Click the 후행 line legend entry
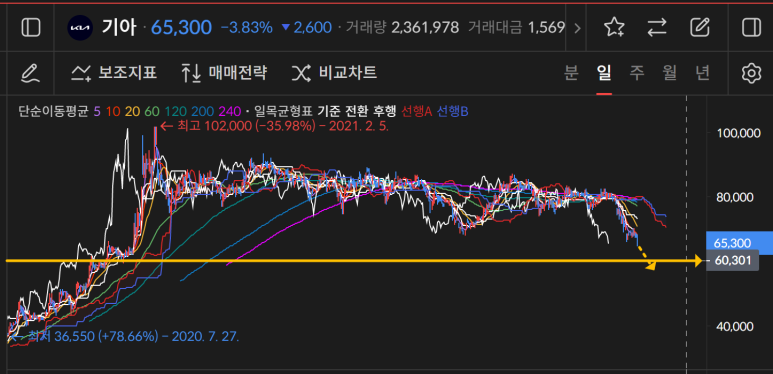Viewport: 773px width, 374px height. (x=384, y=112)
